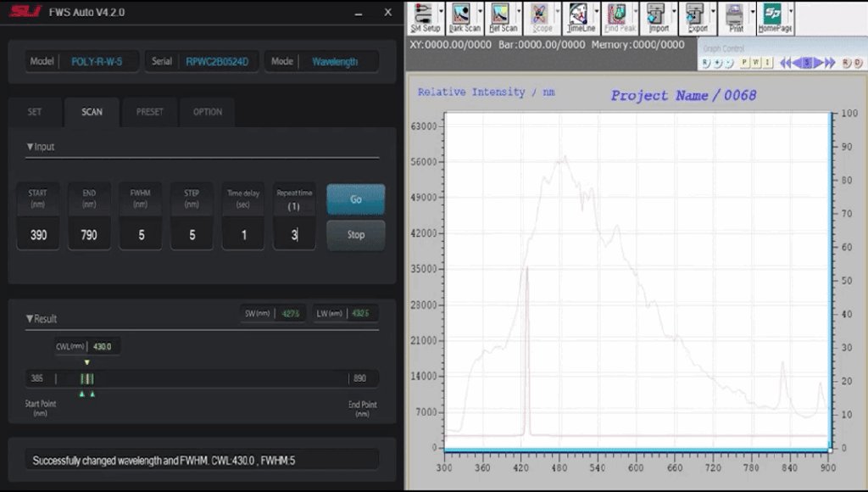This screenshot has width=868, height=492.
Task: Collapse the Result section triangle
Action: point(31,319)
